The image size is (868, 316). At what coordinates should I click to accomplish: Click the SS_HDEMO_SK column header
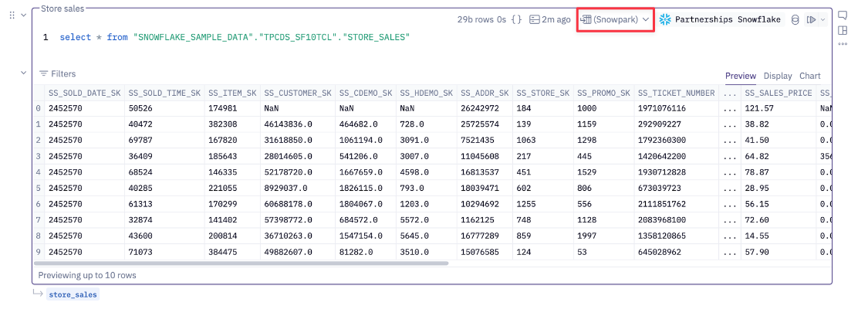pos(426,93)
